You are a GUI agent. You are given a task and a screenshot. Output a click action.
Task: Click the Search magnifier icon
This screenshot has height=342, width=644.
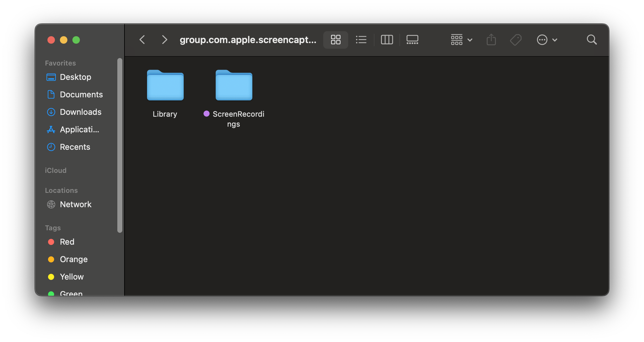(592, 40)
